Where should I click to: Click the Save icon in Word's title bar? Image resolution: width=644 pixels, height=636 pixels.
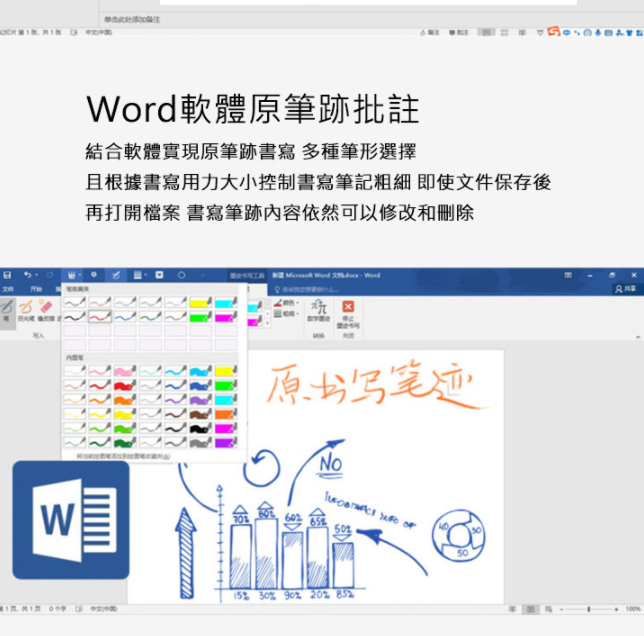(7, 274)
